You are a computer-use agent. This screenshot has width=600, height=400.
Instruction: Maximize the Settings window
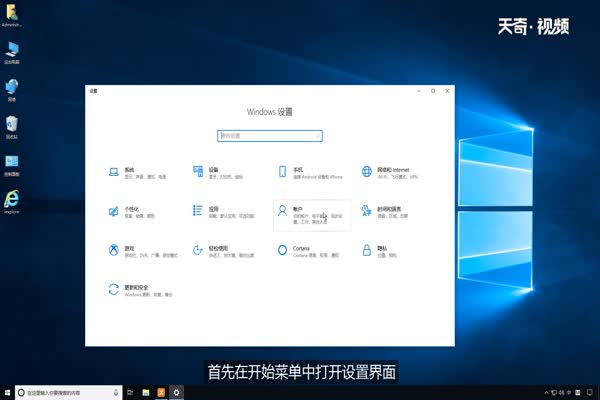click(433, 91)
